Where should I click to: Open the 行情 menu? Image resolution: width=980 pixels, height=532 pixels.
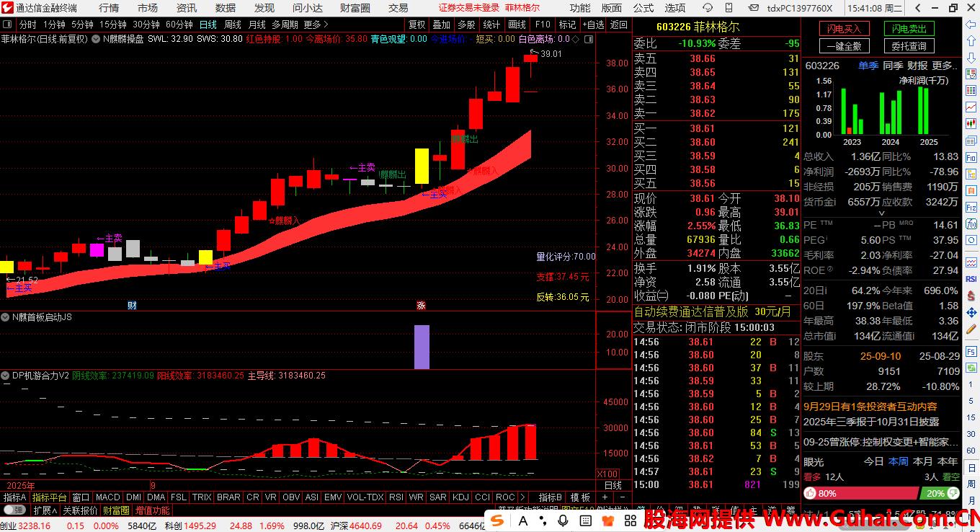coord(109,8)
